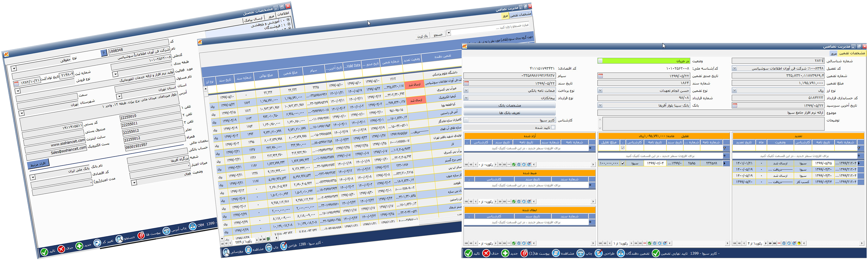The height and width of the screenshot is (260, 868).
Task: Click طراحی design icon in list window toolbar
Action: coord(284,246)
